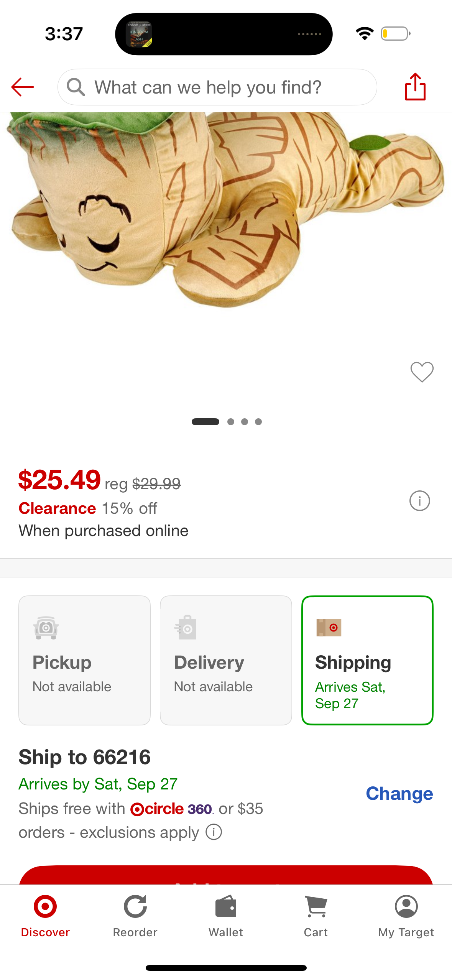Tap the price details info icon
Image resolution: width=452 pixels, height=980 pixels.
coord(419,501)
